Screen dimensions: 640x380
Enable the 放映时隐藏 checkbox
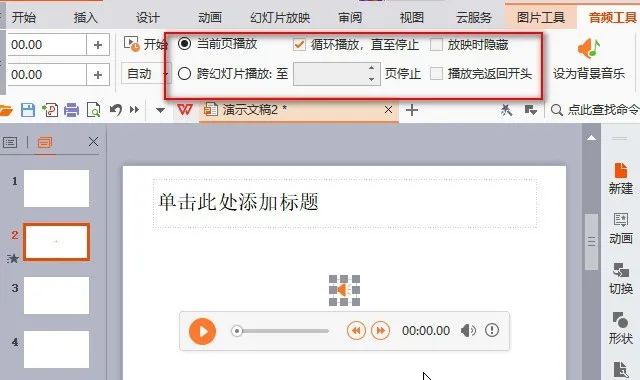pyautogui.click(x=436, y=44)
